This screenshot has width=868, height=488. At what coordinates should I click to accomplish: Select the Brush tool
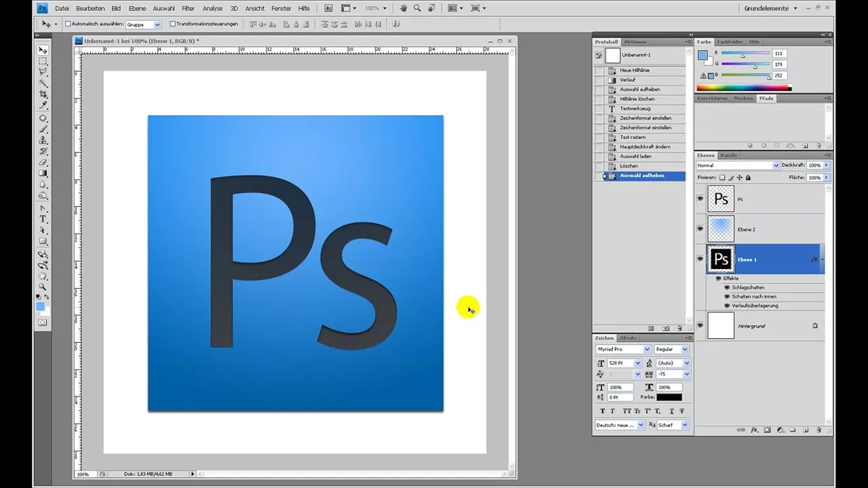(43, 129)
